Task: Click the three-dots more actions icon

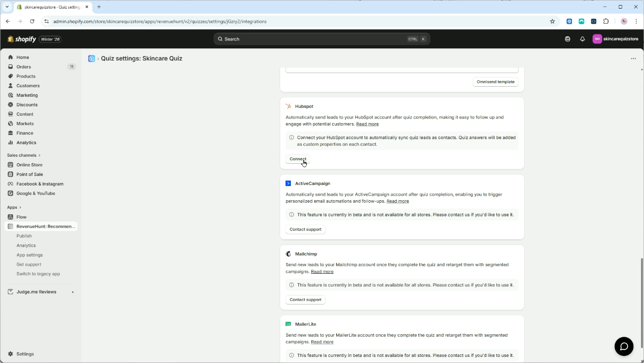Action: tap(633, 58)
